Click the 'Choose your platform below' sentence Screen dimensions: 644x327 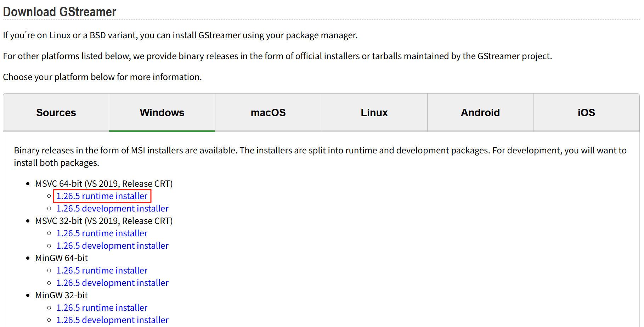coord(102,77)
